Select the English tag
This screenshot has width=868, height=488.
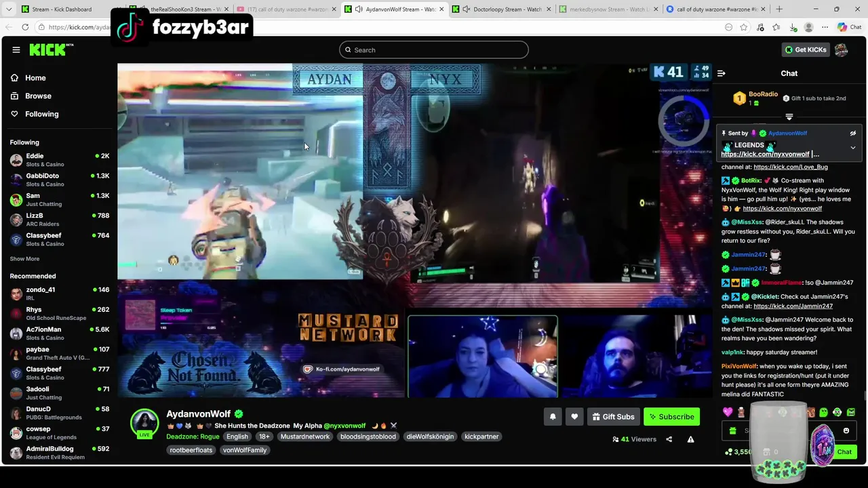[x=237, y=436]
